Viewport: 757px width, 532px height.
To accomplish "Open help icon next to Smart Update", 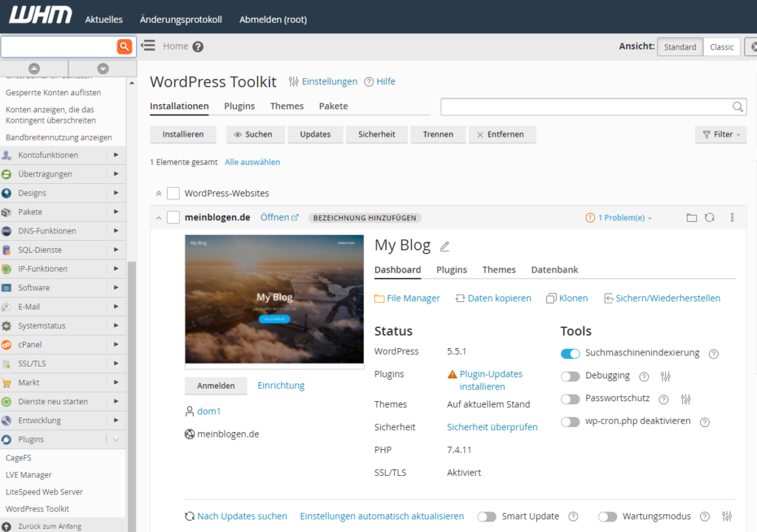I will click(x=573, y=516).
